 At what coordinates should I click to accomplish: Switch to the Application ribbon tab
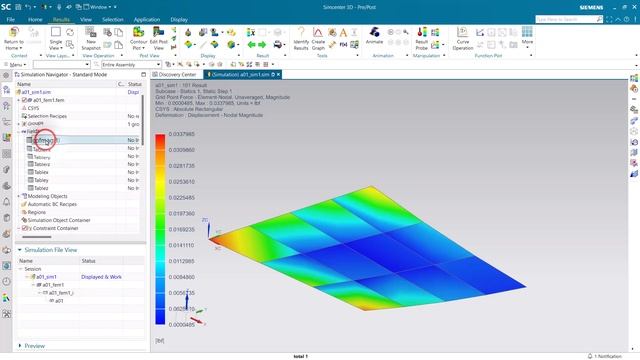tap(147, 20)
